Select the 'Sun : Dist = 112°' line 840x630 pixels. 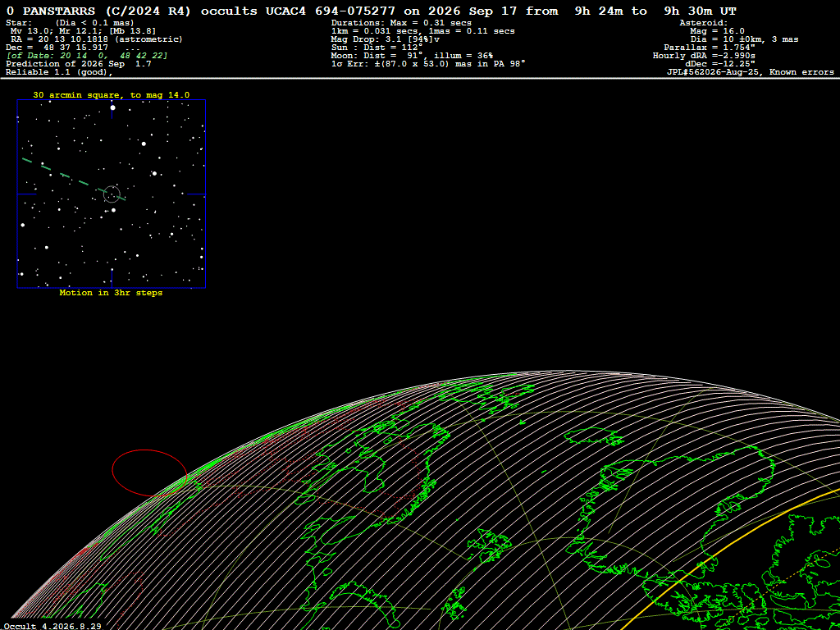coord(377,48)
